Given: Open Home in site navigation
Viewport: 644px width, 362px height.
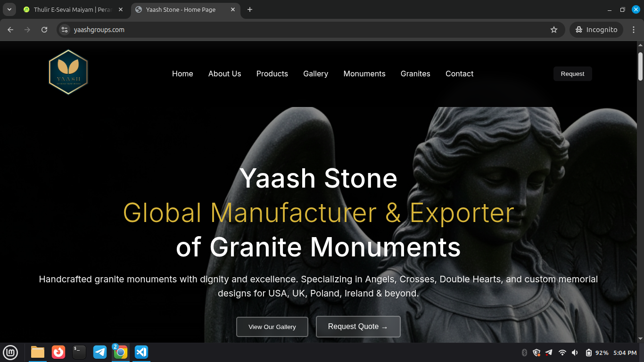Looking at the screenshot, I should pyautogui.click(x=182, y=74).
